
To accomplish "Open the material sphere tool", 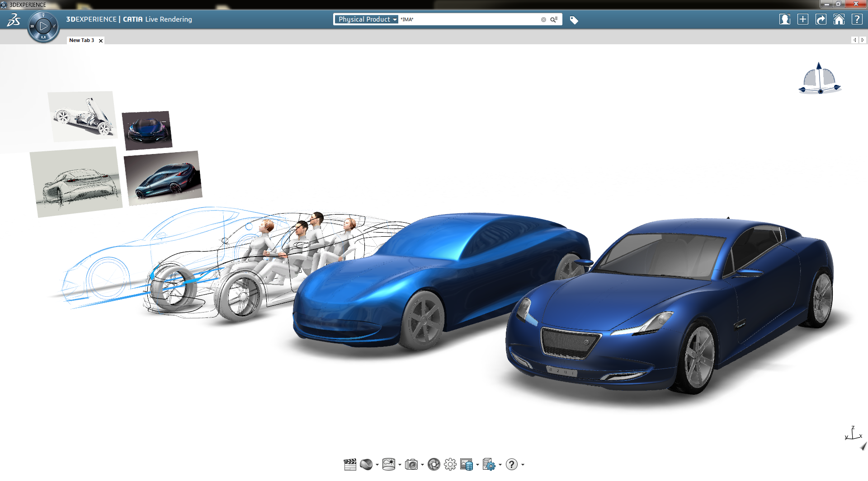I will coord(366,464).
